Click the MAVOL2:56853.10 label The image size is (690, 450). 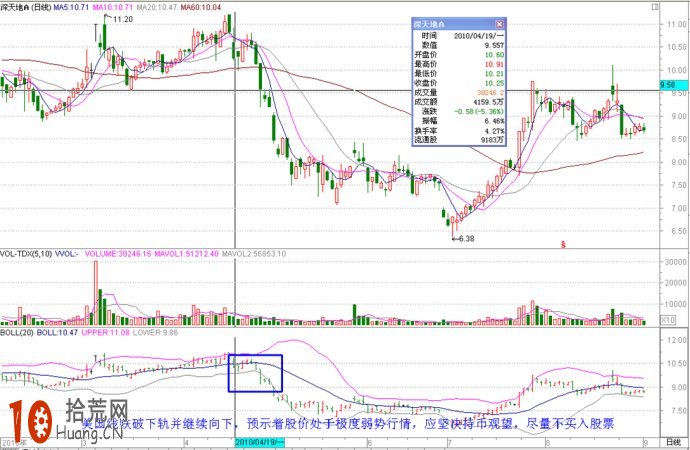point(254,254)
